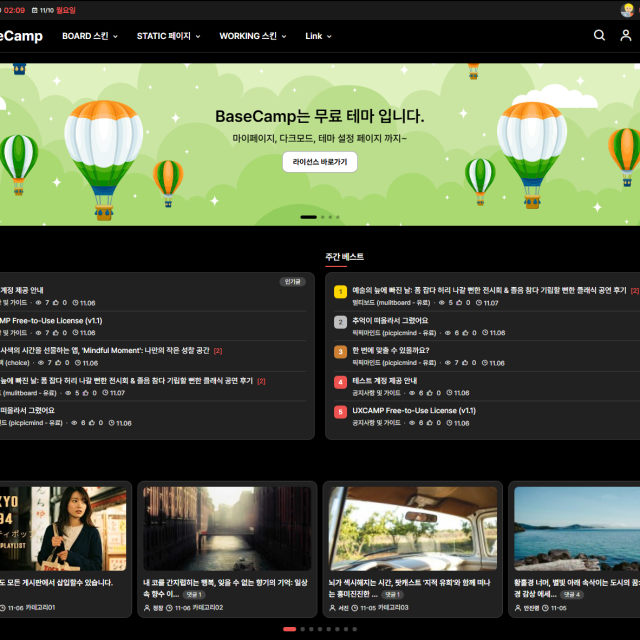Click the profile avatar in the top bar

point(627,10)
